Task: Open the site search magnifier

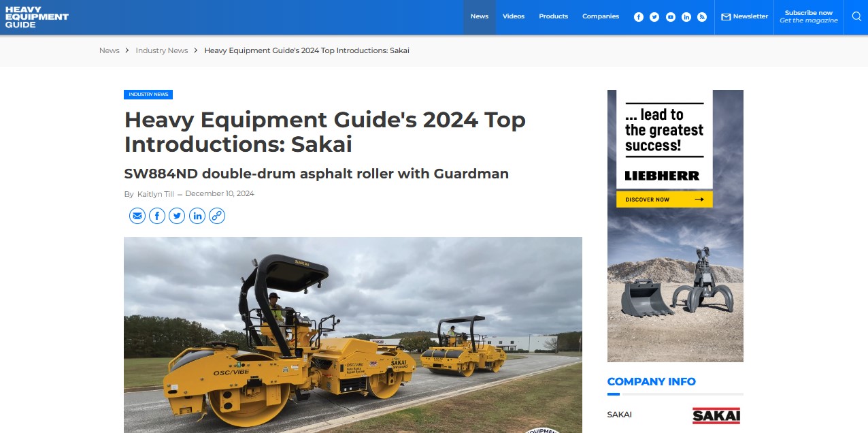Action: (856, 17)
